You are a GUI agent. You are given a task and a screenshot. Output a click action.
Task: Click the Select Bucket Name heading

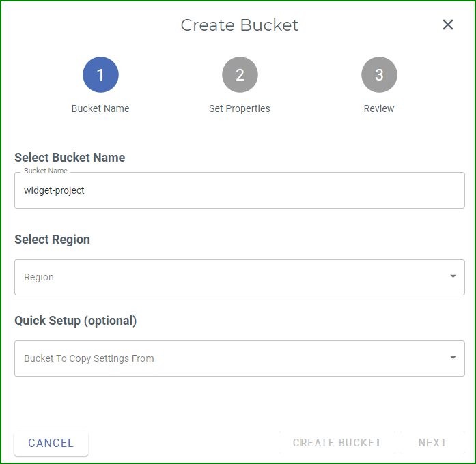(70, 158)
